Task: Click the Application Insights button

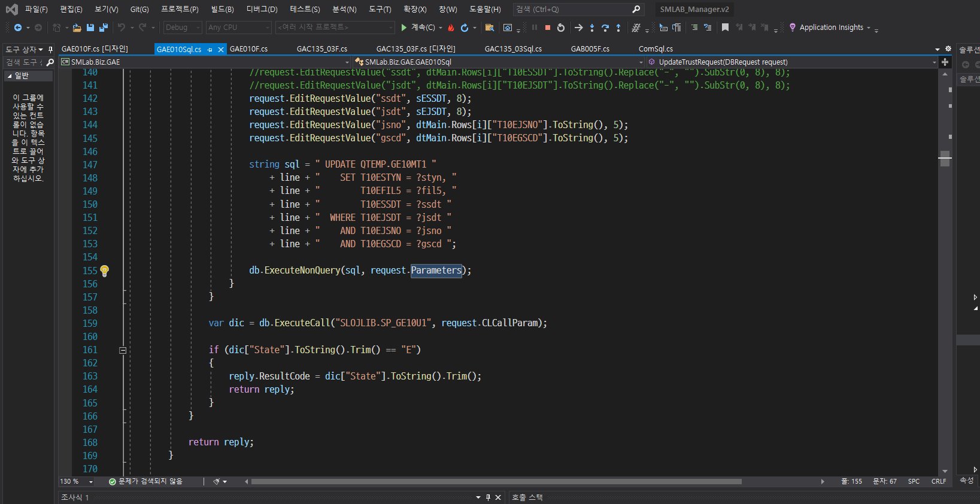Action: [830, 28]
